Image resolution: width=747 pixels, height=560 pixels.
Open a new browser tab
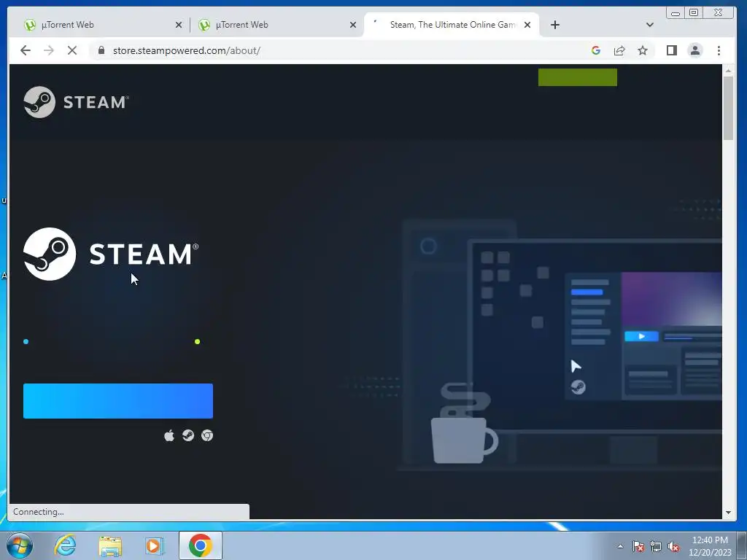tap(555, 25)
